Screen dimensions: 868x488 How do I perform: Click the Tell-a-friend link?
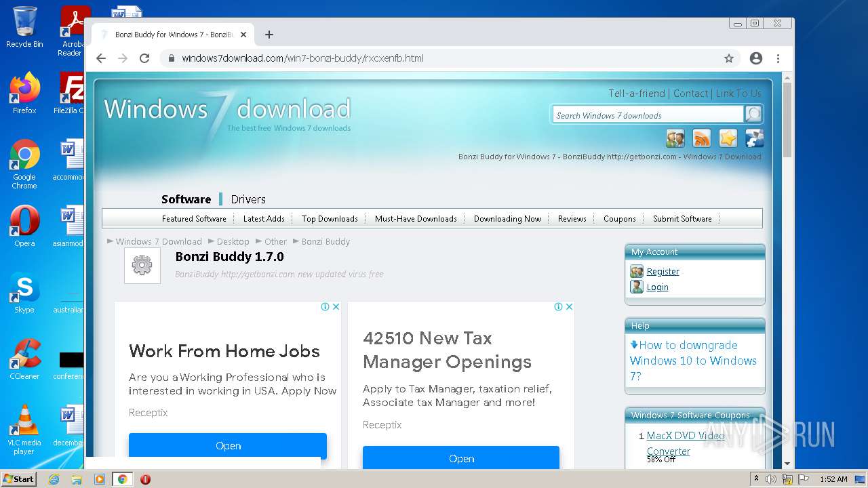(x=637, y=94)
